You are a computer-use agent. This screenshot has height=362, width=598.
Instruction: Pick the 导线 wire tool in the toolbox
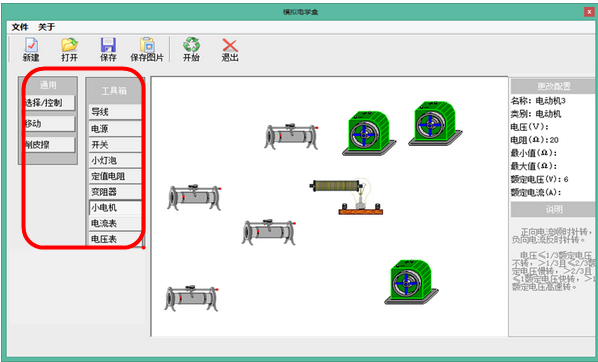pyautogui.click(x=115, y=112)
